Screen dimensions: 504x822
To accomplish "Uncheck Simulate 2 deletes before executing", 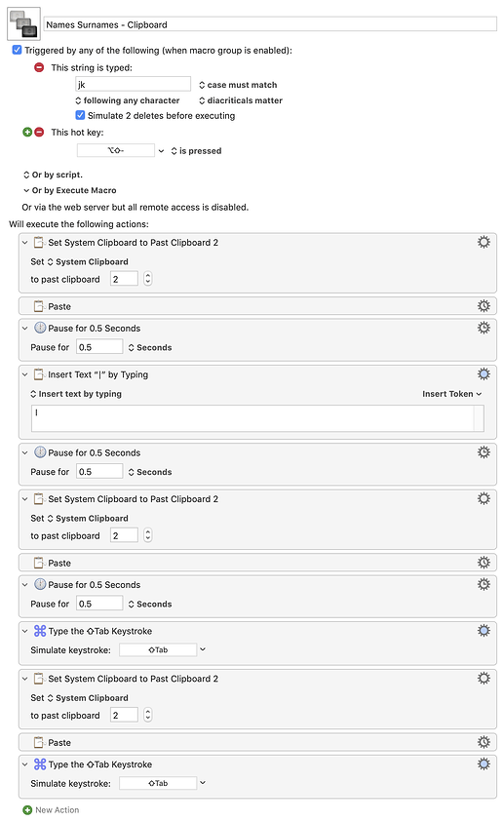I will tap(80, 115).
